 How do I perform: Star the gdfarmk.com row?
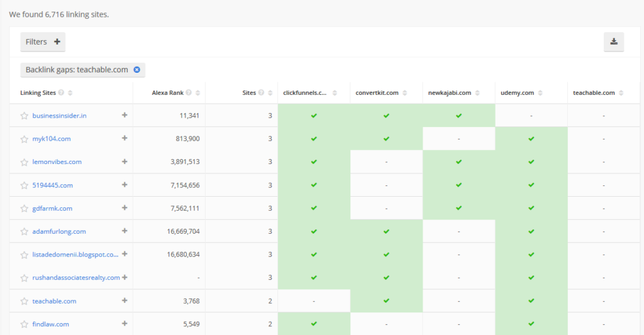[25, 209]
